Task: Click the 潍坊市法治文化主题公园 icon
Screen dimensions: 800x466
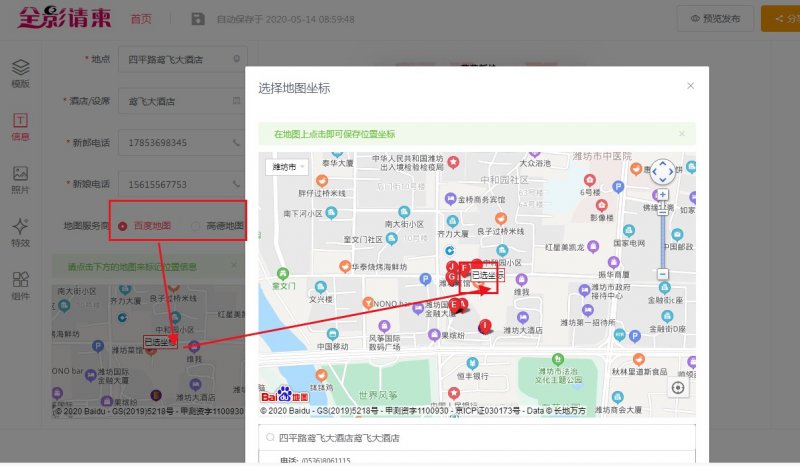Action: pos(558,359)
